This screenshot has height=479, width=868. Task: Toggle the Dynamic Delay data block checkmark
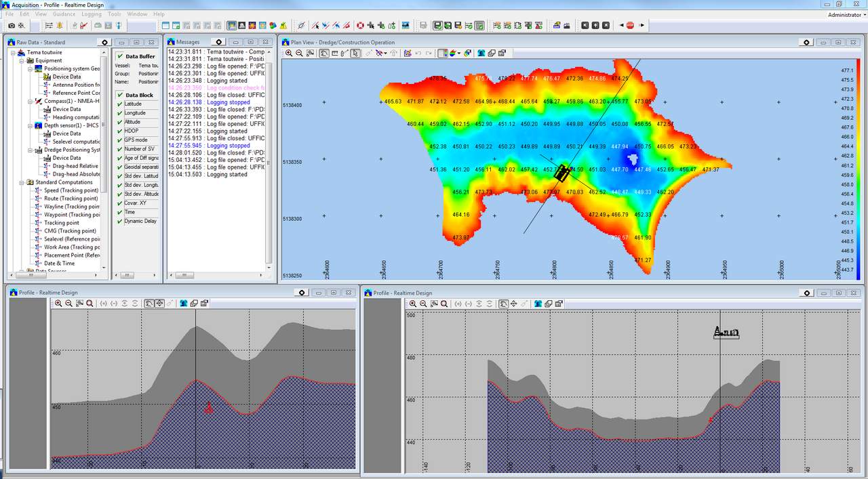(119, 221)
